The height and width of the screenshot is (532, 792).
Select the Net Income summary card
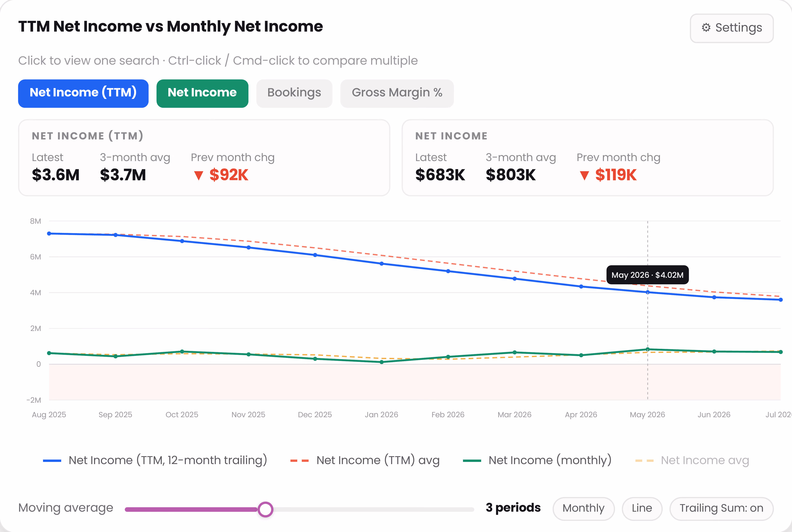(588, 158)
